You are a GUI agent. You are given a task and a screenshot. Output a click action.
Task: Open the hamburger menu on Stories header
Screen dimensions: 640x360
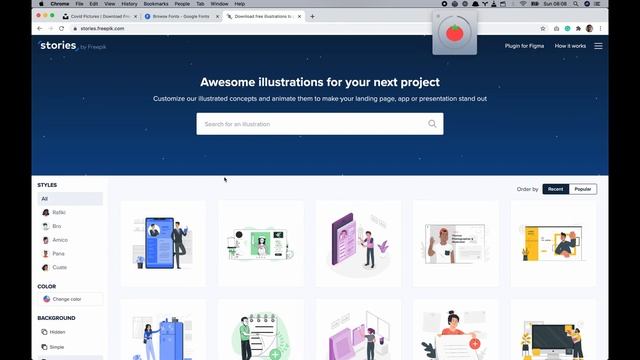[x=598, y=46]
